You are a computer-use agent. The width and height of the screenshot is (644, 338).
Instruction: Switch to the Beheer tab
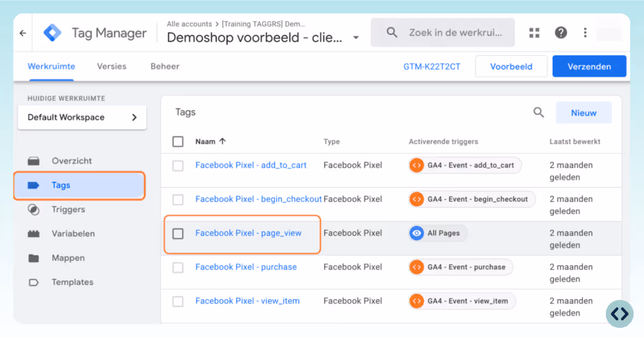tap(165, 67)
